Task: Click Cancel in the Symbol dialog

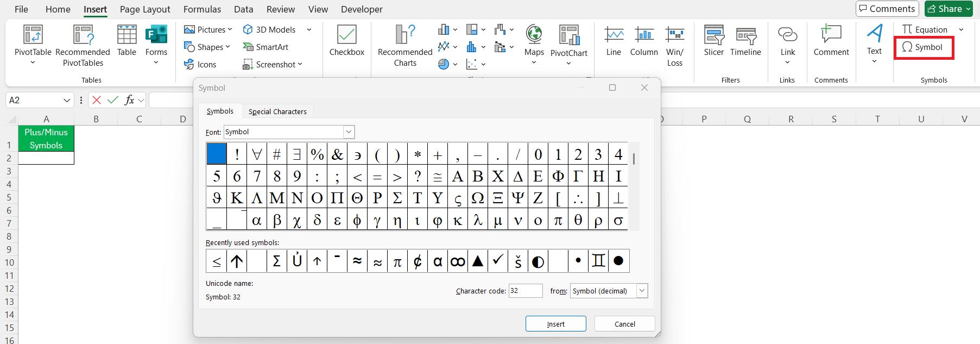Action: [x=625, y=324]
